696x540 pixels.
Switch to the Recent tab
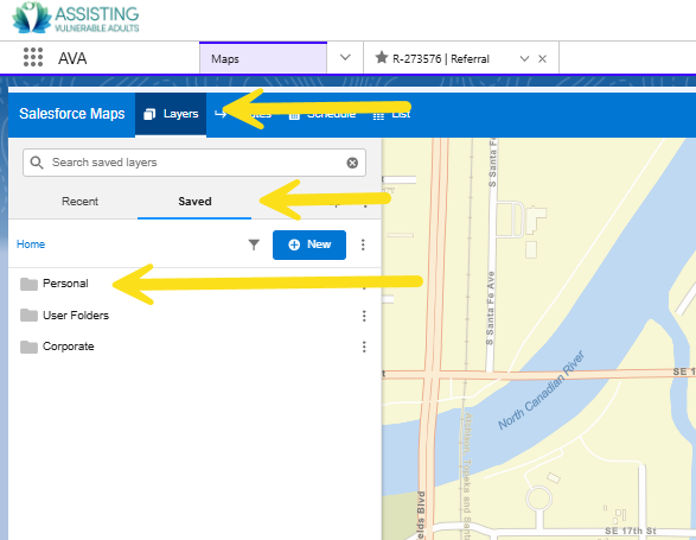point(80,201)
